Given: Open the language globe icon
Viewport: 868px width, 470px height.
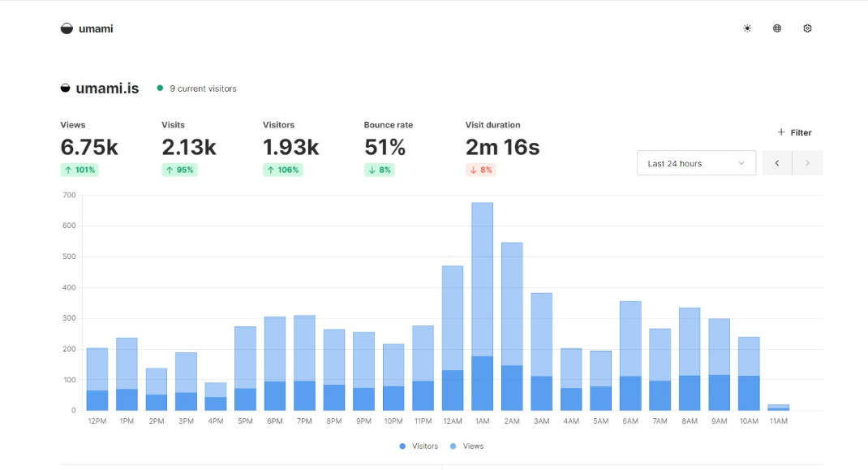Looking at the screenshot, I should [777, 28].
